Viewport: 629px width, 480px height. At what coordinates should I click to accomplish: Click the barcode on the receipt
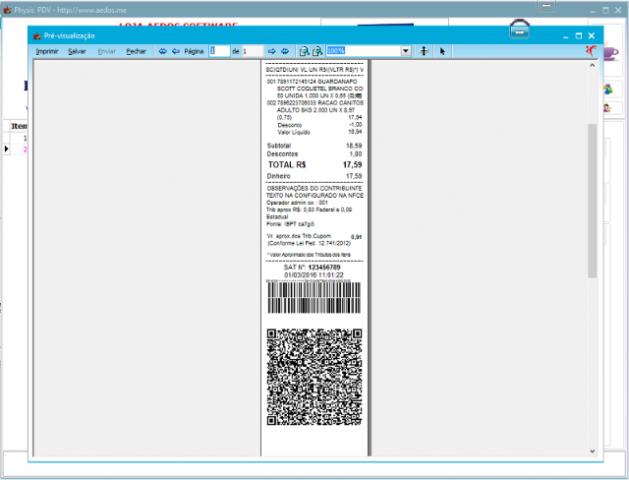[314, 297]
